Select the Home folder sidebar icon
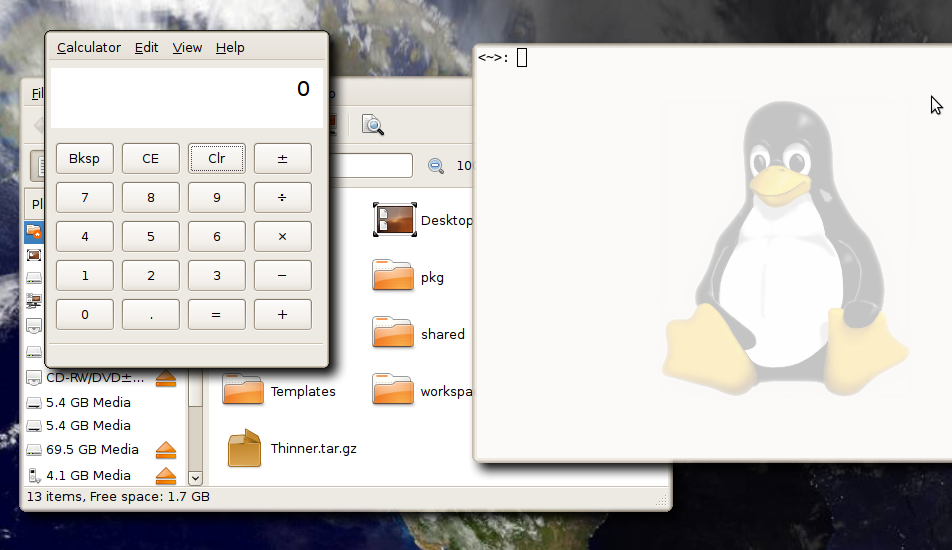 point(34,232)
